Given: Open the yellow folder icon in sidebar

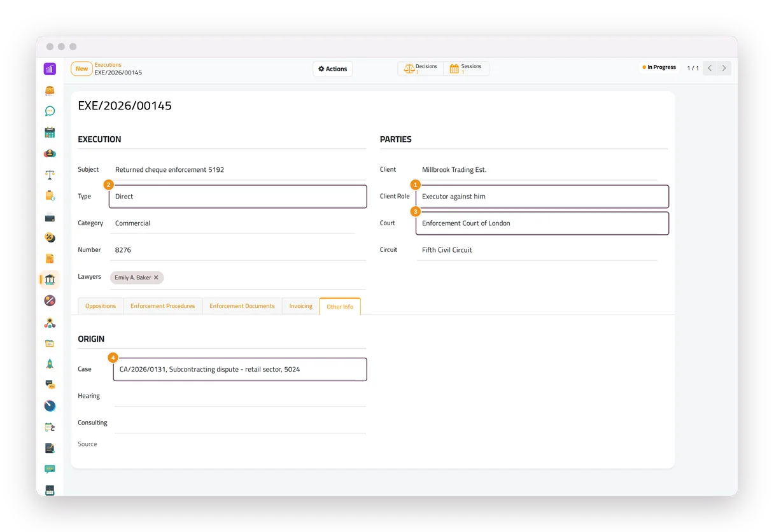Looking at the screenshot, I should coord(50,343).
